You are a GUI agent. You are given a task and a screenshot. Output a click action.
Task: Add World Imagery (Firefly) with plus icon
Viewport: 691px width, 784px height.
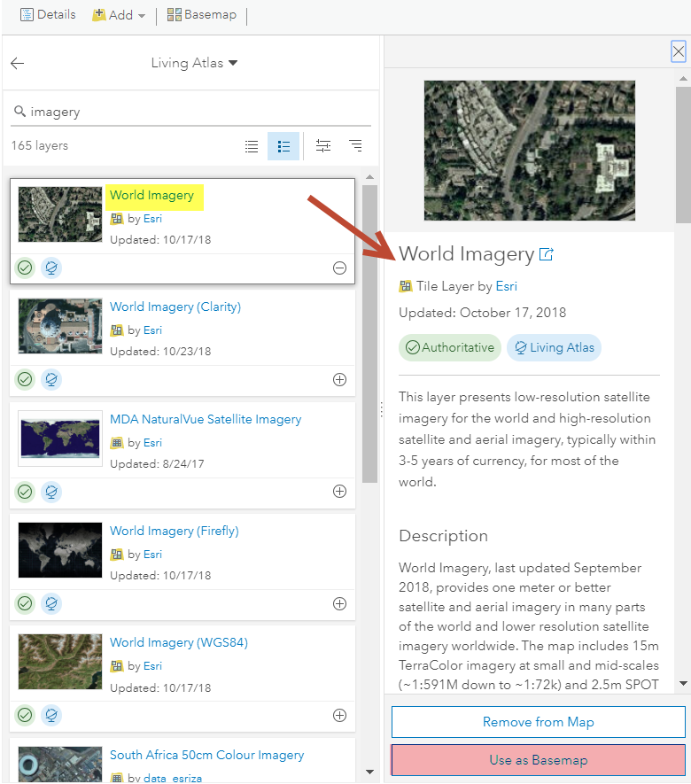point(339,603)
